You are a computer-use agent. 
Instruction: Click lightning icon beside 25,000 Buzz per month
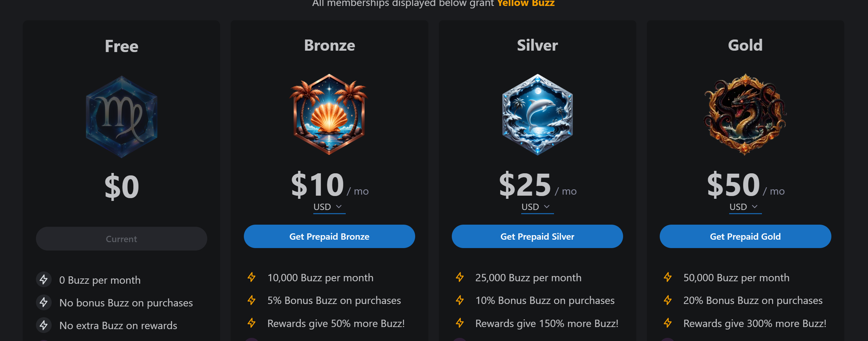click(460, 277)
